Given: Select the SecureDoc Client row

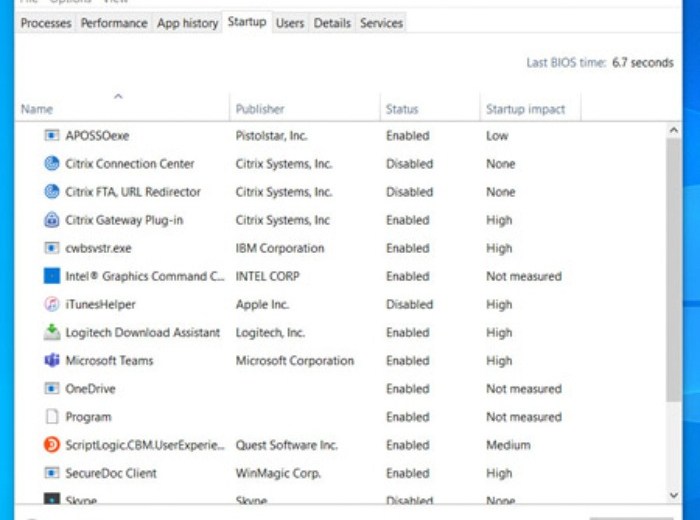Looking at the screenshot, I should [111, 473].
